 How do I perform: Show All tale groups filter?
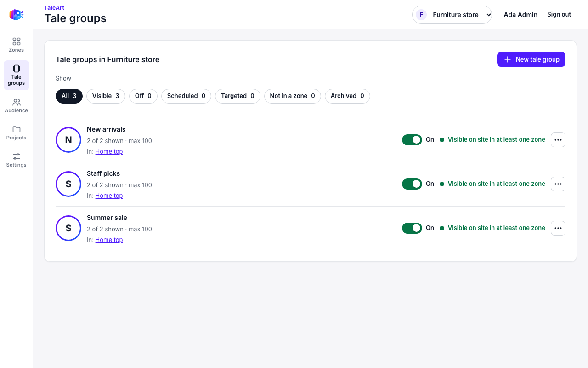pyautogui.click(x=69, y=96)
